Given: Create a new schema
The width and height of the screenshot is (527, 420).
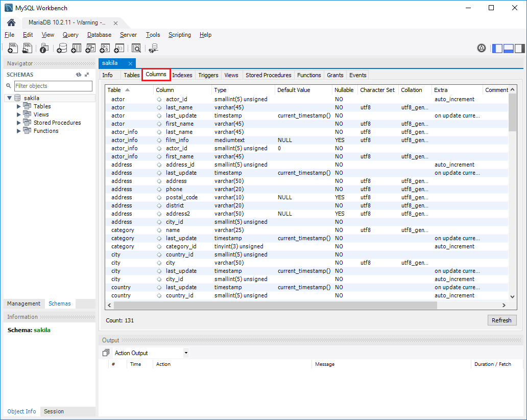Looking at the screenshot, I should [62, 48].
